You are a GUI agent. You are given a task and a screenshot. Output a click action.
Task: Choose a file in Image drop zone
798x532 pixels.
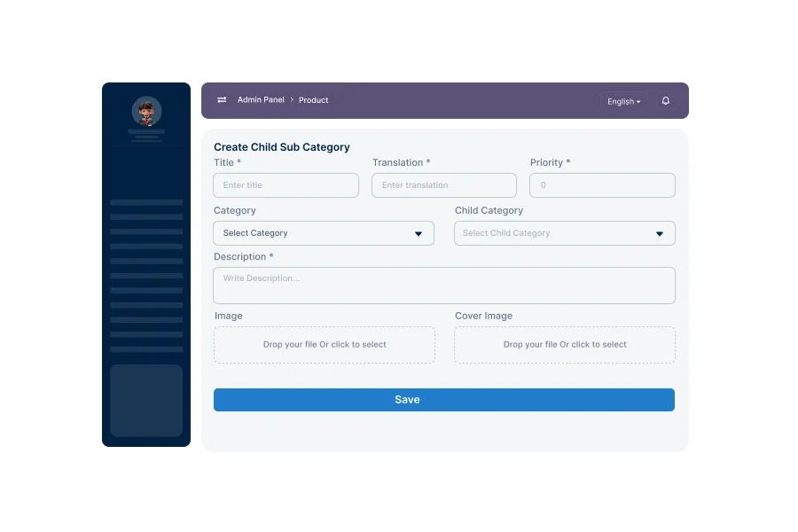[325, 345]
